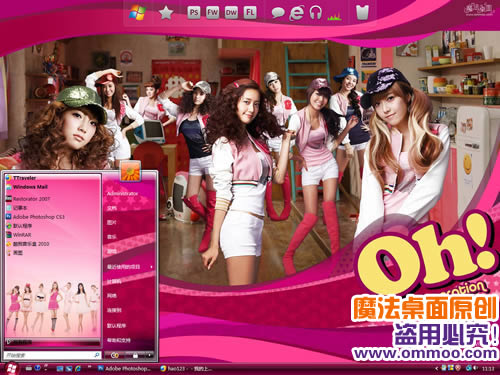Click the magnifier icon in search box

(96, 355)
